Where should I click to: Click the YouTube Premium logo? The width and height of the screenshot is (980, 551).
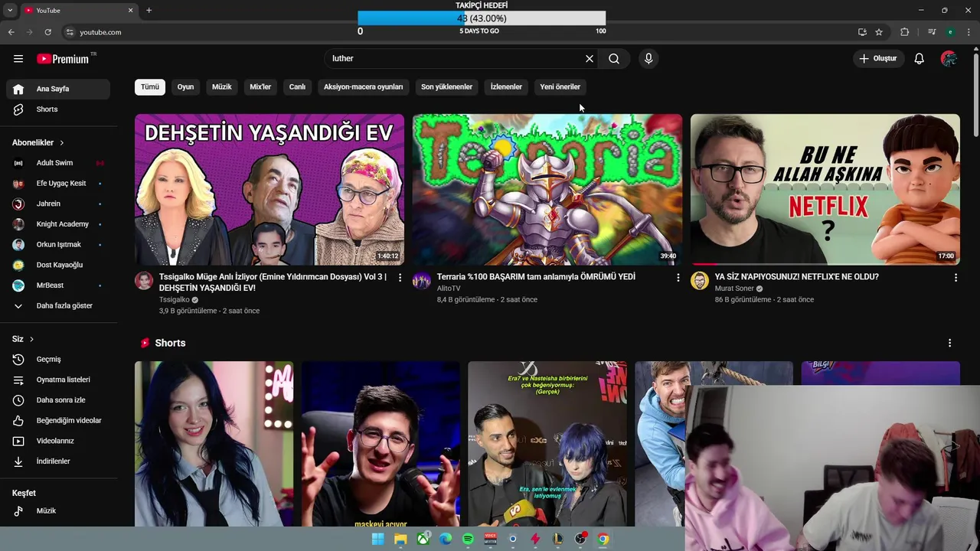(64, 59)
